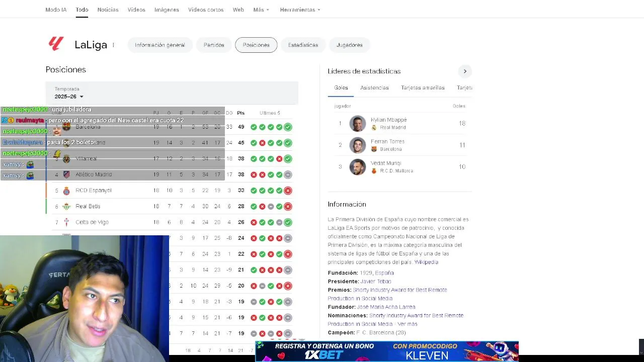Open the LaLiga three-dot options menu
This screenshot has width=644, height=362.
pyautogui.click(x=113, y=45)
